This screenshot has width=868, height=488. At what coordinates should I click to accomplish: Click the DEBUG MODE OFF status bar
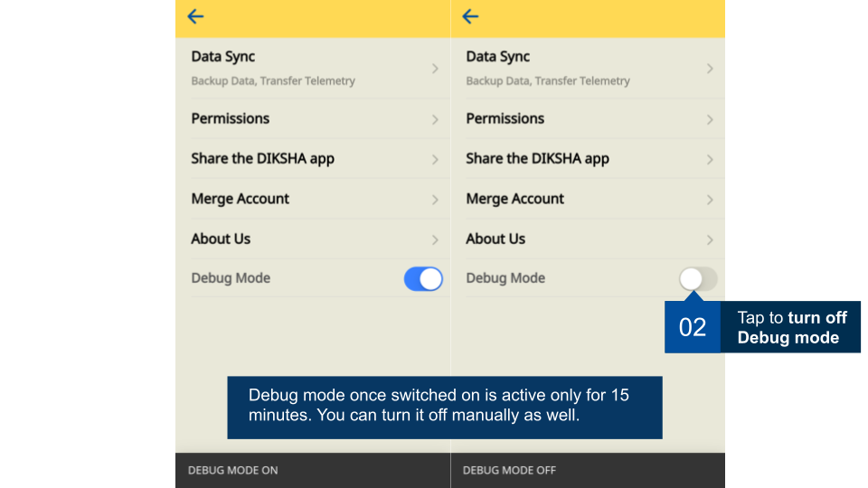tap(509, 470)
